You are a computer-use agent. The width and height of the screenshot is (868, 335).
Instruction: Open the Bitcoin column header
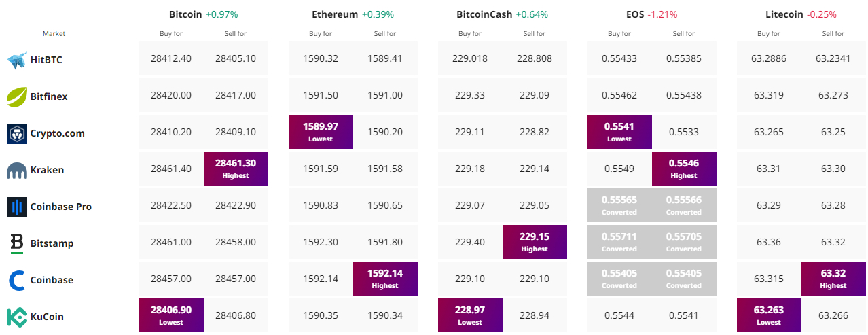[185, 14]
